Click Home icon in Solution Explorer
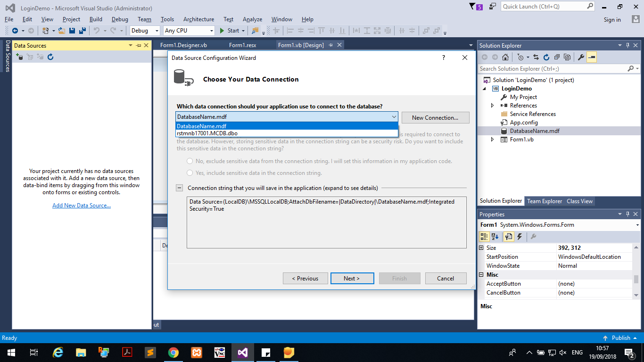This screenshot has height=362, width=644. (505, 57)
